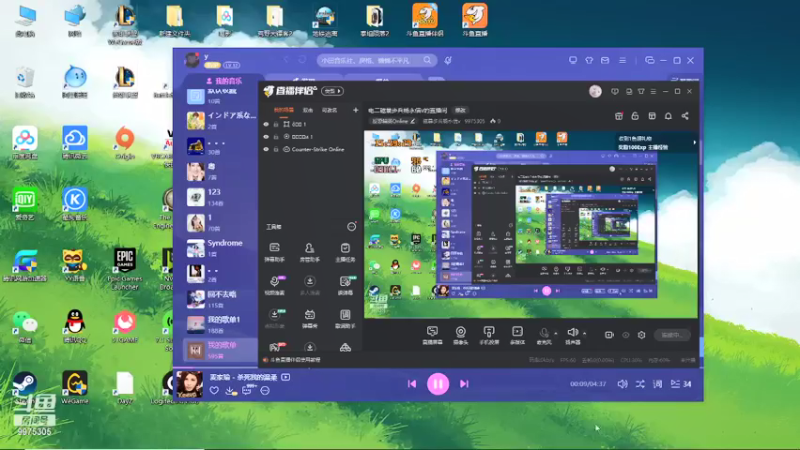Image resolution: width=800 pixels, height=450 pixels.
Task: Toggle lock of second source row
Action: pyautogui.click(x=276, y=137)
